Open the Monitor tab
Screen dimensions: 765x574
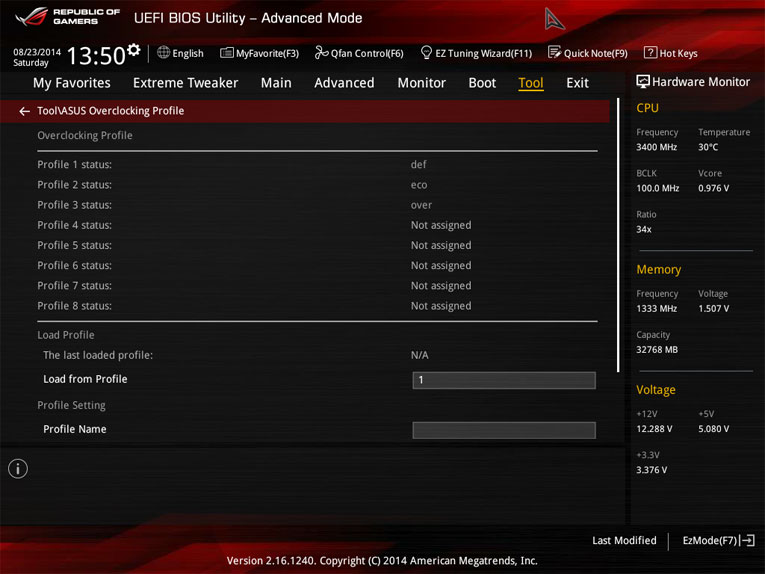click(422, 83)
